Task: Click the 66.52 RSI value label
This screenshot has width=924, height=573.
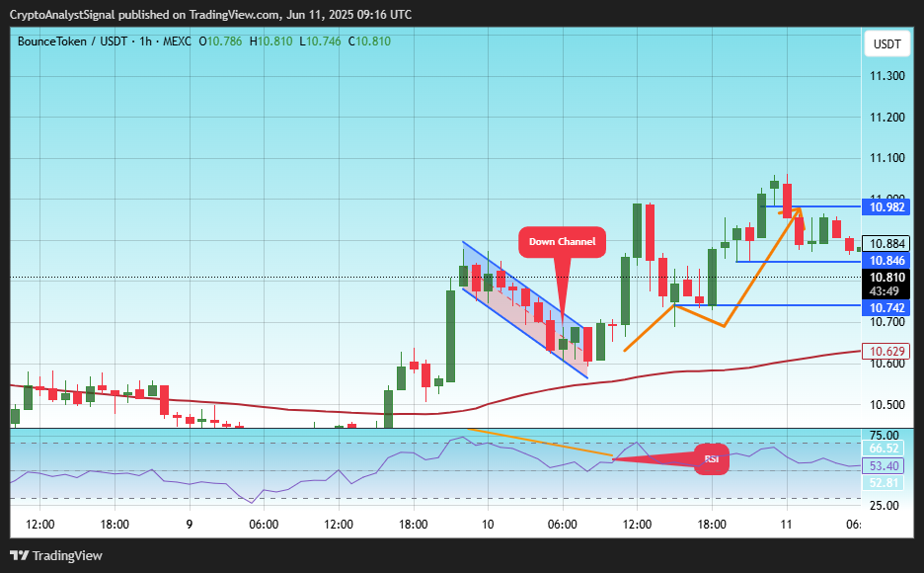Action: click(884, 449)
